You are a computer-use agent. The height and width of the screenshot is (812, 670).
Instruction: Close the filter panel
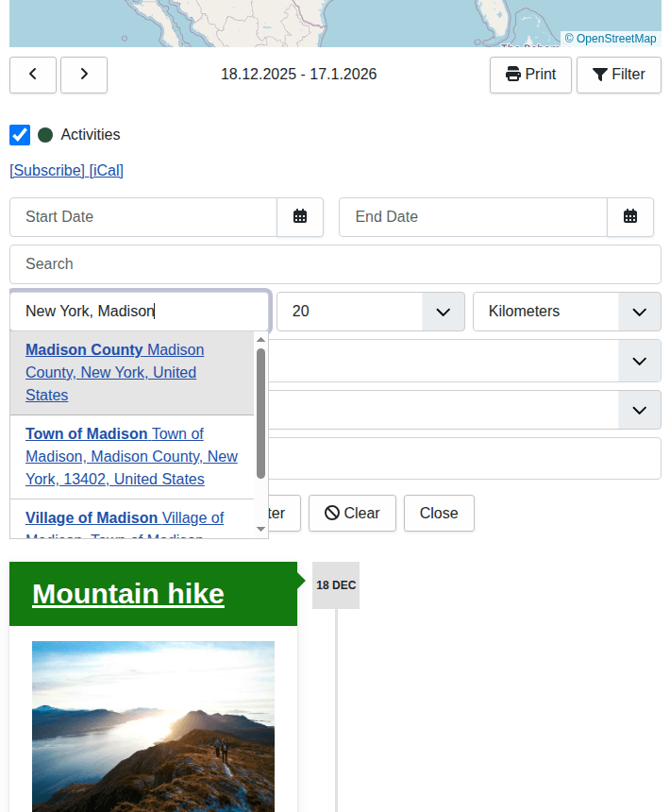[439, 514]
